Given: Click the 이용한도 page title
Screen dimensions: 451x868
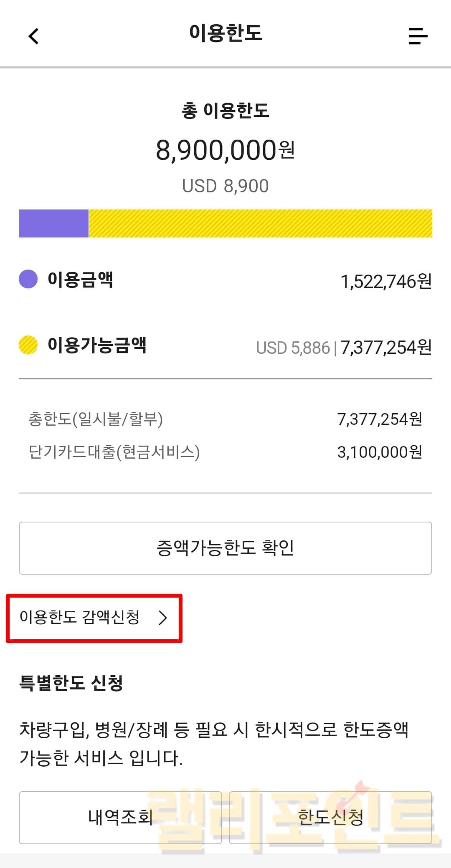Looking at the screenshot, I should (x=225, y=33).
